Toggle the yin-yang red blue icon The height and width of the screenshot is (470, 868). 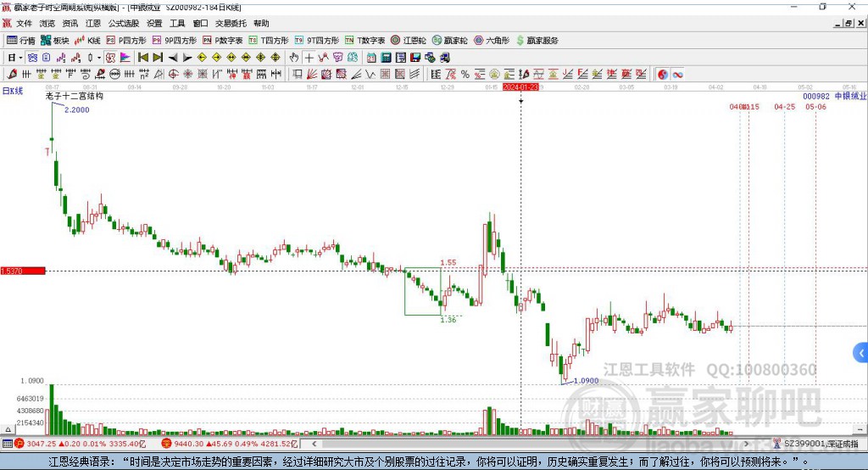[663, 75]
